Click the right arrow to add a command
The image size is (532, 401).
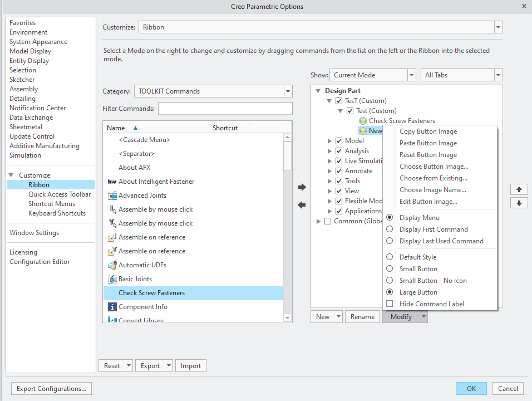pyautogui.click(x=302, y=188)
